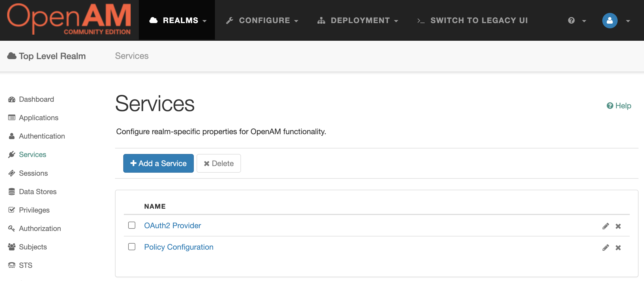The width and height of the screenshot is (644, 281).
Task: Expand the CONFIGURE dropdown menu
Action: click(262, 20)
